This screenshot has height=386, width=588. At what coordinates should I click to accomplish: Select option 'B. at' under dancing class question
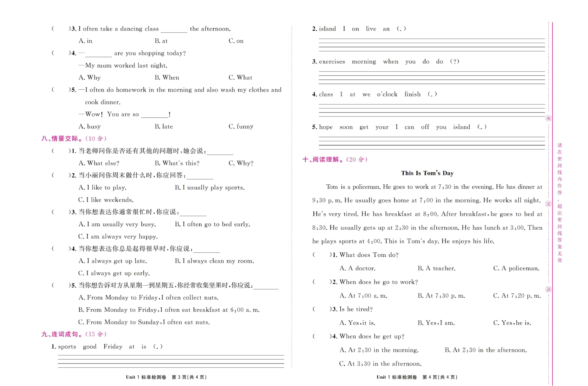[161, 41]
